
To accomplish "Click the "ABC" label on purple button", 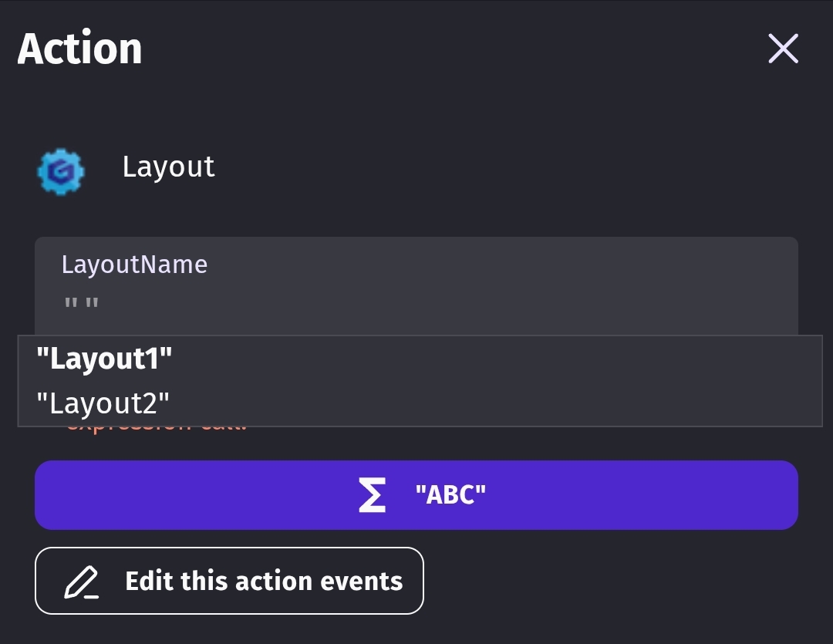I will 450,494.
